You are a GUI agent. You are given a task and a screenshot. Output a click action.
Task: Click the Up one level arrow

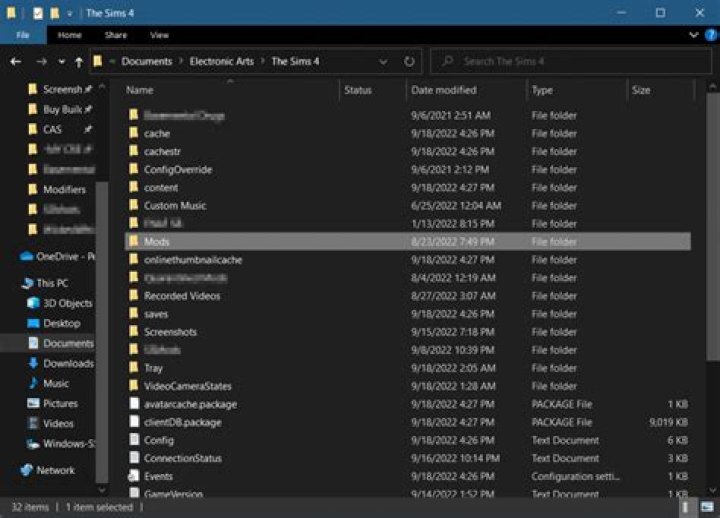pos(78,62)
